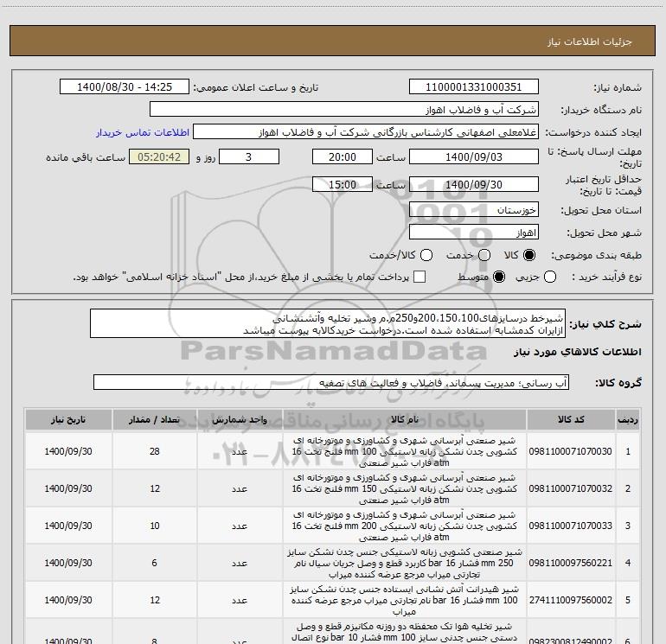Select product code 0981100071070033
Screen dimensions: 666x644
click(571, 526)
